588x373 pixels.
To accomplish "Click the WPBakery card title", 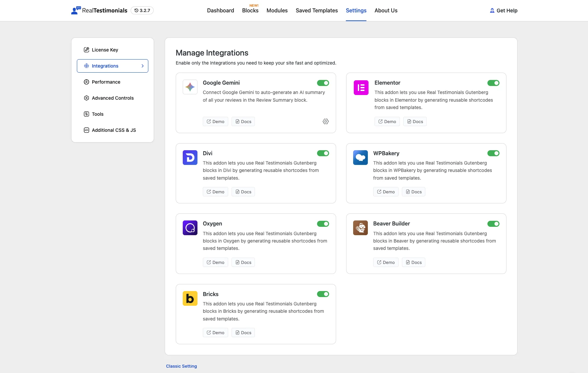I will click(x=386, y=153).
